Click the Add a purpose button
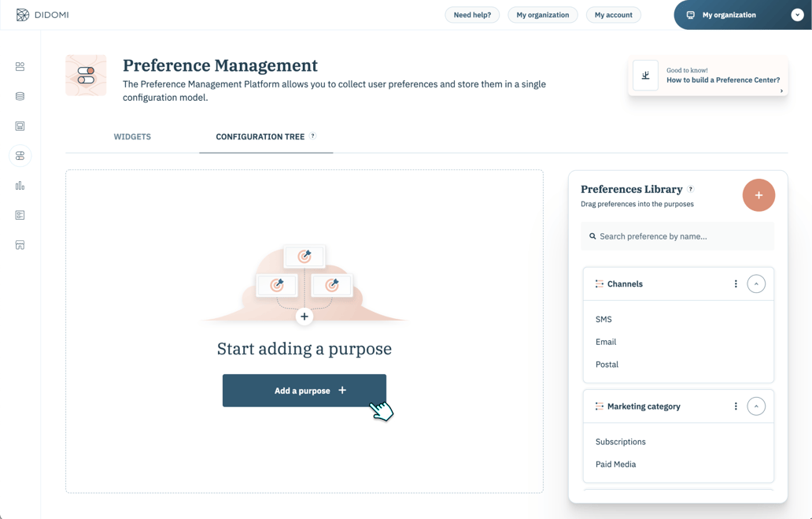Image resolution: width=812 pixels, height=519 pixels. coord(304,390)
